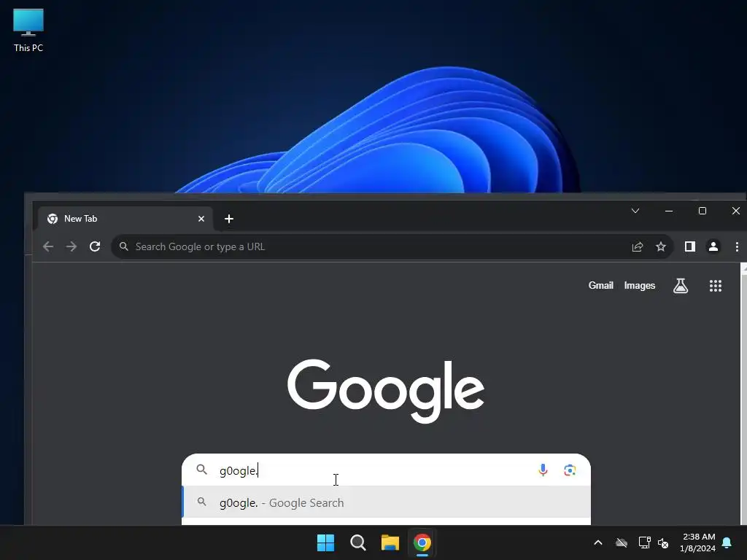
Task: Share this page icon in address bar
Action: pyautogui.click(x=638, y=246)
